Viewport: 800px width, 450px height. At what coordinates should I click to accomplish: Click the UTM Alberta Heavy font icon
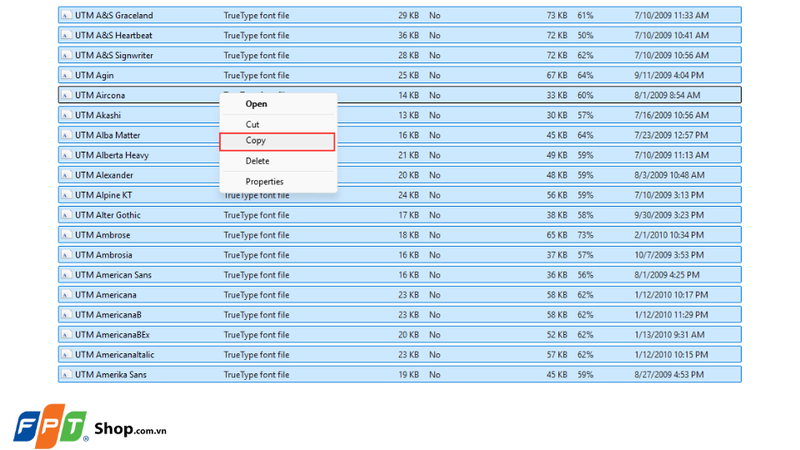(x=66, y=155)
